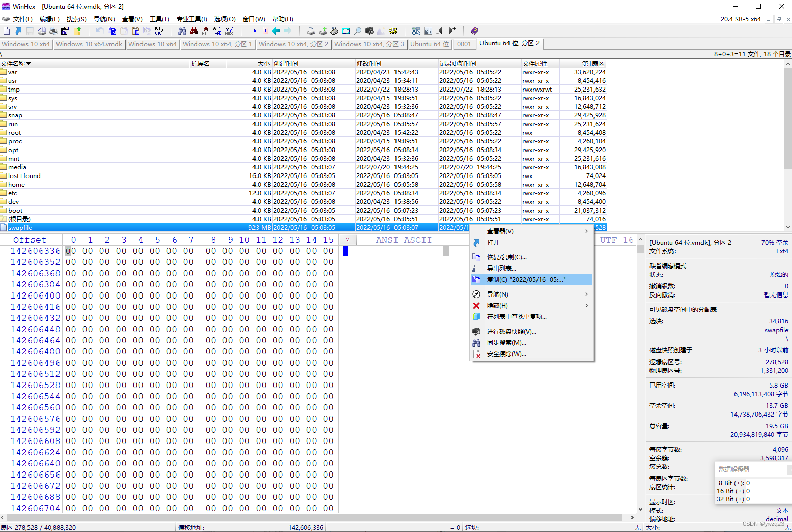Switch to the Windows 10 x64.vmdk tab
This screenshot has height=532, width=792.
(89, 44)
